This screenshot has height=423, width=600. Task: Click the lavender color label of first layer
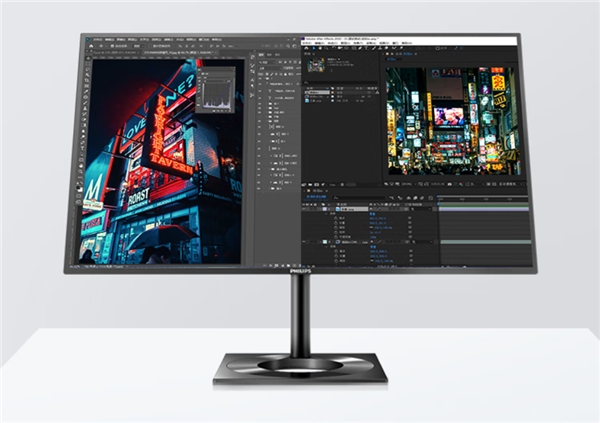click(x=324, y=209)
